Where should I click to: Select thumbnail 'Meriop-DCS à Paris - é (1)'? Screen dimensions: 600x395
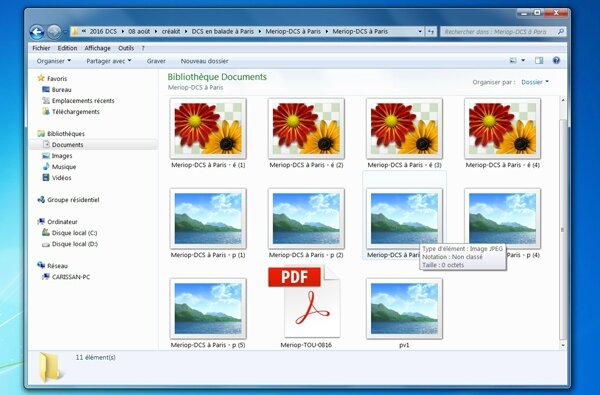tap(208, 129)
